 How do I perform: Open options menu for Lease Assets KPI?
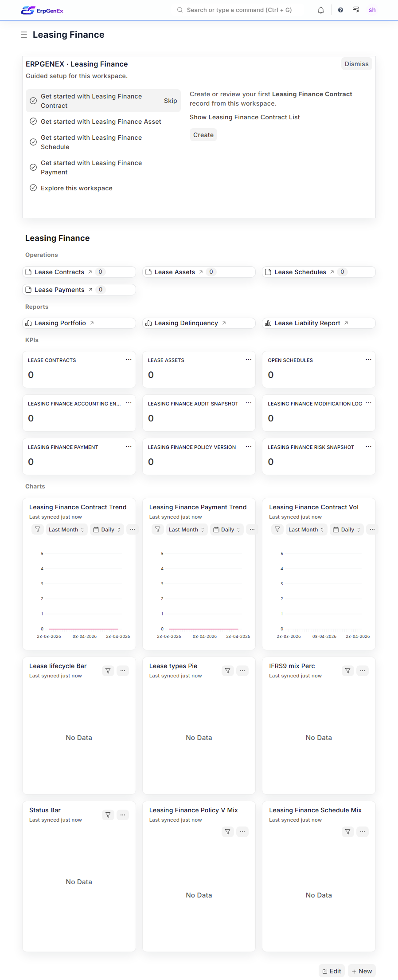point(249,359)
